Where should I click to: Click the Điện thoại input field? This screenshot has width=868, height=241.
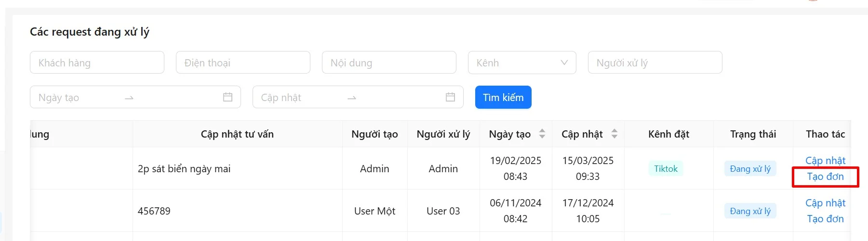(x=243, y=63)
